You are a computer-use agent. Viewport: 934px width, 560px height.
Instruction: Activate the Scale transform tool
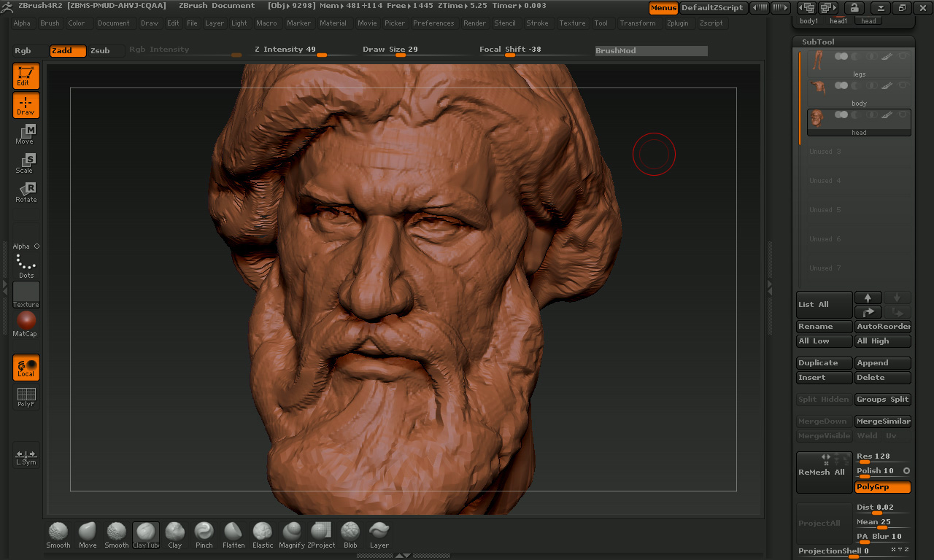point(26,163)
